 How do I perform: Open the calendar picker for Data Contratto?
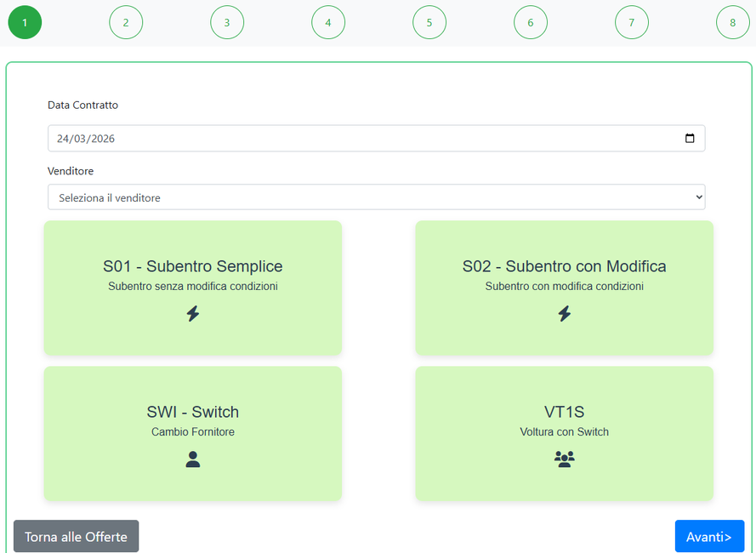click(x=690, y=139)
